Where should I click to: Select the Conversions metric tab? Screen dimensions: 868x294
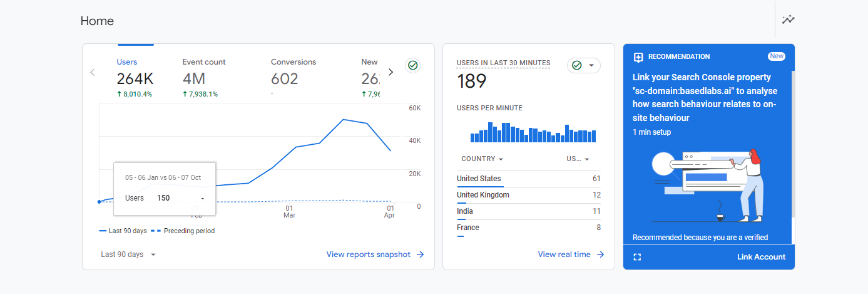pos(294,78)
